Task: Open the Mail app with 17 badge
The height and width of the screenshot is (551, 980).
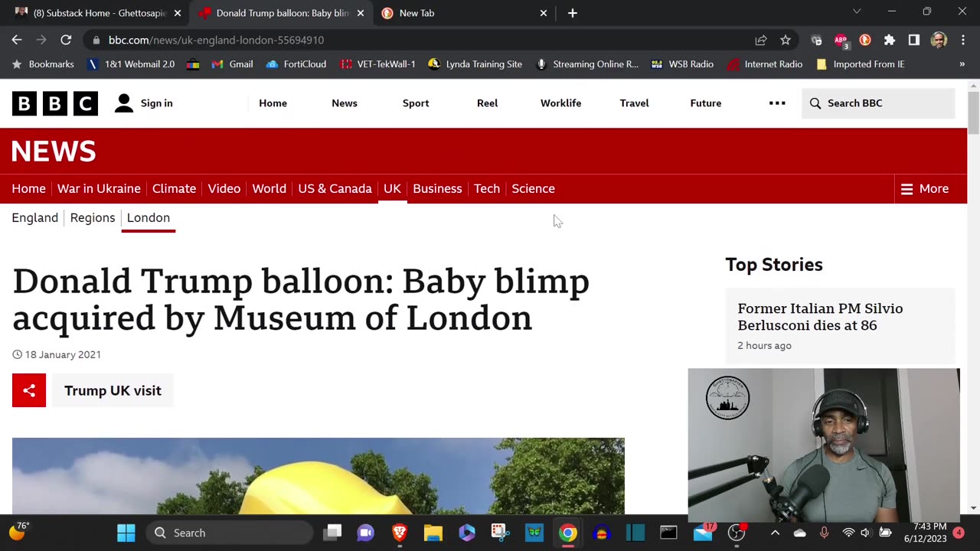Action: [703, 533]
